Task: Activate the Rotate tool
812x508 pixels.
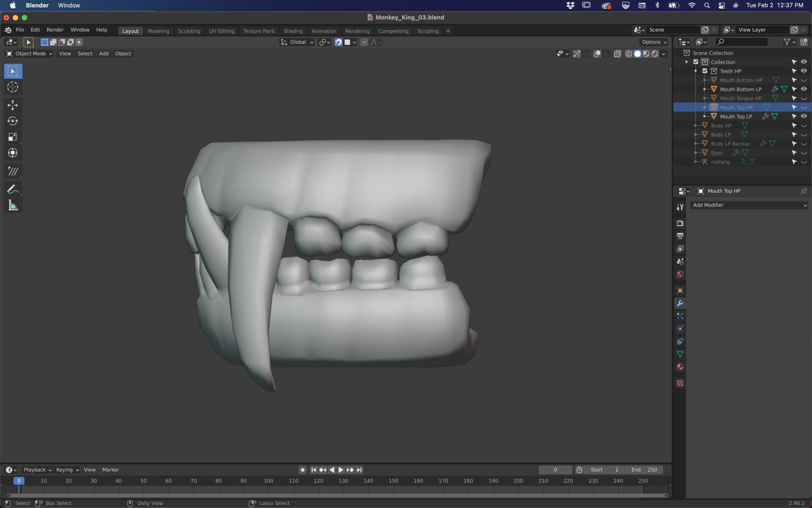Action: pyautogui.click(x=13, y=121)
